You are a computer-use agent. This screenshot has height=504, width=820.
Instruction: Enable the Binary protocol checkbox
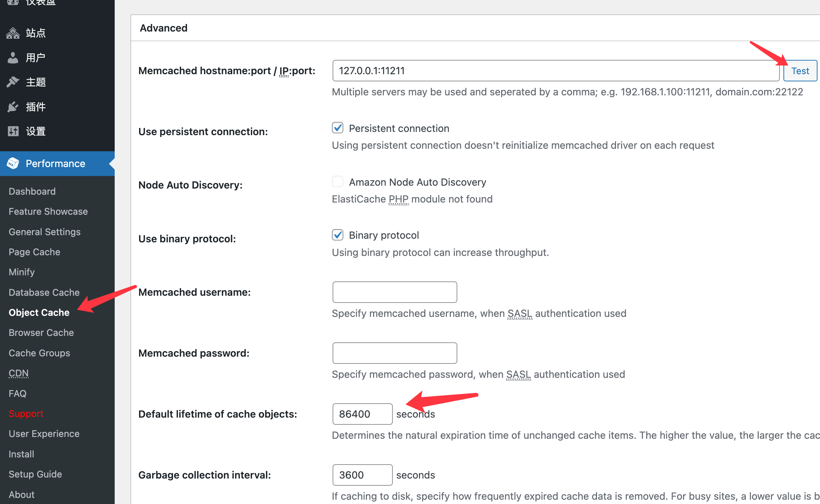tap(337, 236)
